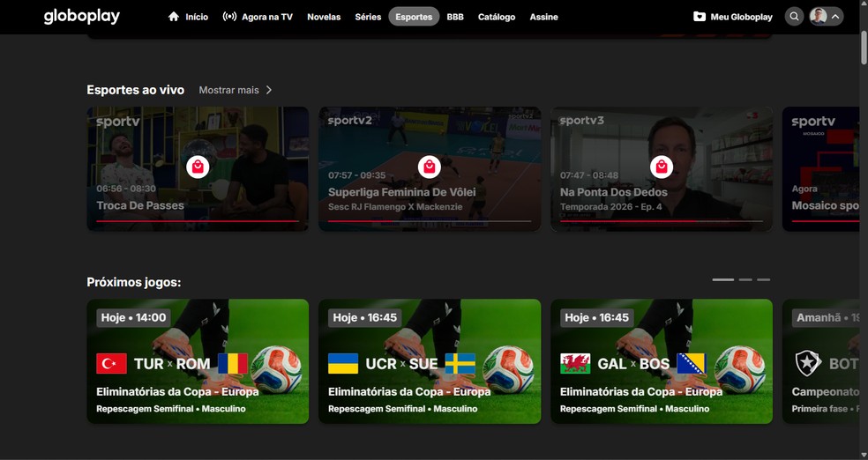The width and height of the screenshot is (868, 460).
Task: Click the Agora na TV label
Action: click(x=266, y=17)
